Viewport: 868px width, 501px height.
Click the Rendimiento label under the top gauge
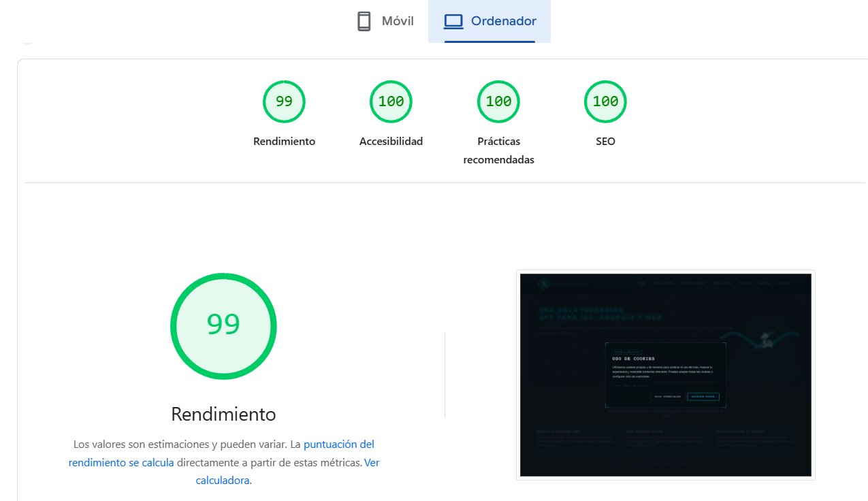284,142
